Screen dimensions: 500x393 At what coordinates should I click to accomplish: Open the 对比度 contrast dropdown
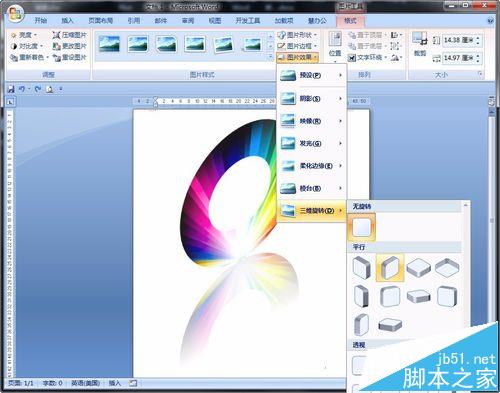pos(27,46)
